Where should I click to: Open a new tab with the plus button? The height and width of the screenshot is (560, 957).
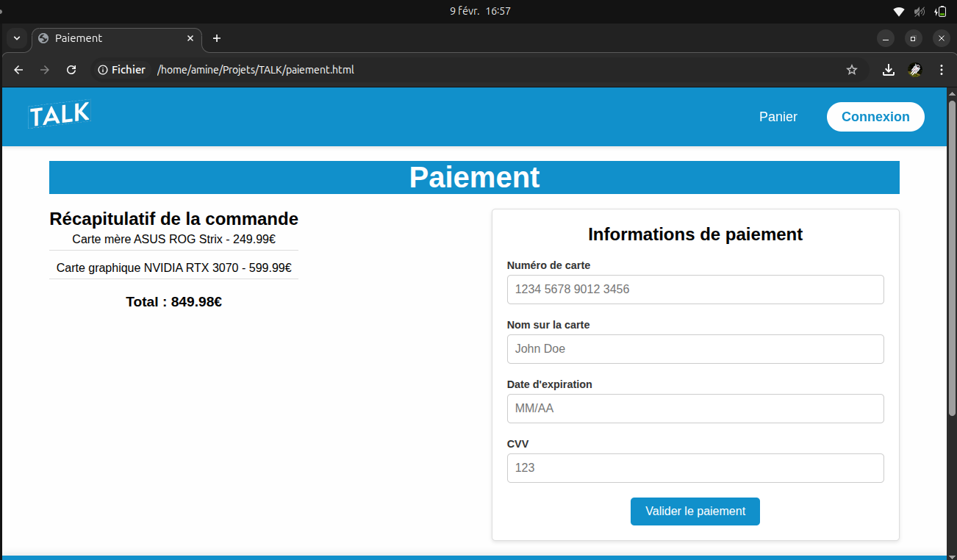click(216, 38)
